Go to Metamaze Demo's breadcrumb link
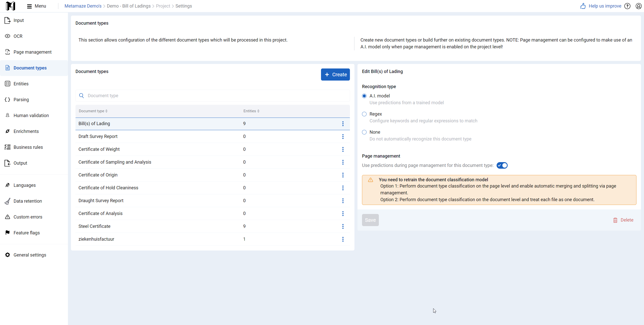The height and width of the screenshot is (325, 644). (83, 6)
